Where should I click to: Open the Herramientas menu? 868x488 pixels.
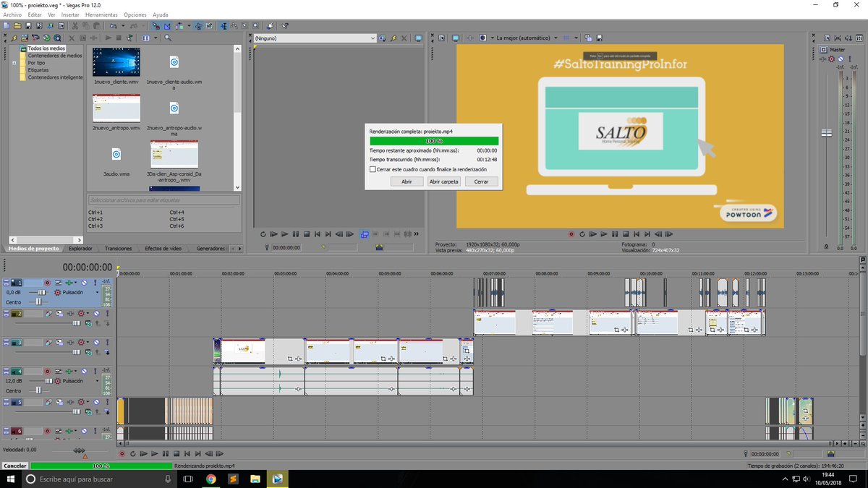pos(101,14)
